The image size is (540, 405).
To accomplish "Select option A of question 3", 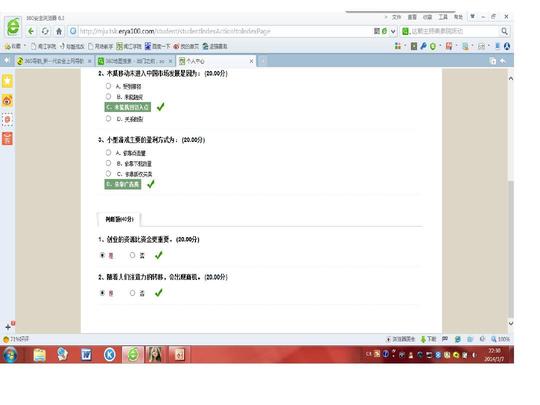I will coord(108,152).
